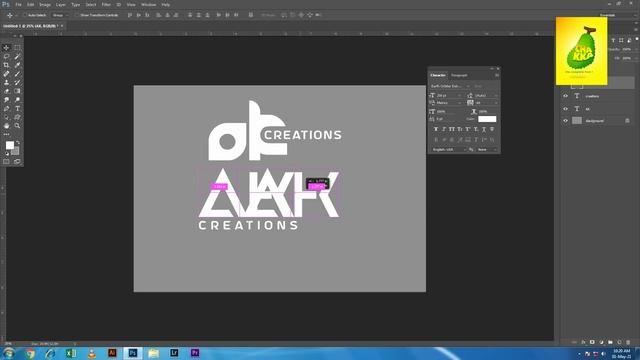Toggle All Caps in Character panel
This screenshot has width=640, height=360.
point(452,129)
